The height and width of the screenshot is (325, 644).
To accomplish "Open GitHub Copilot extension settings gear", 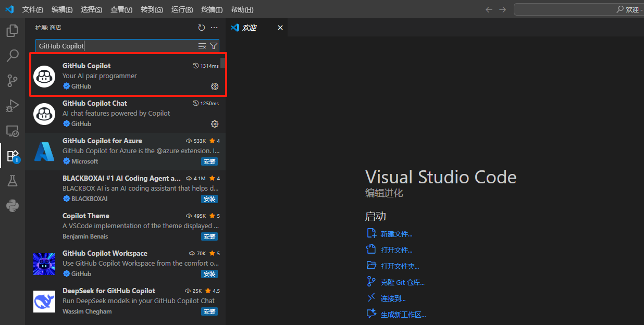I will click(x=215, y=86).
